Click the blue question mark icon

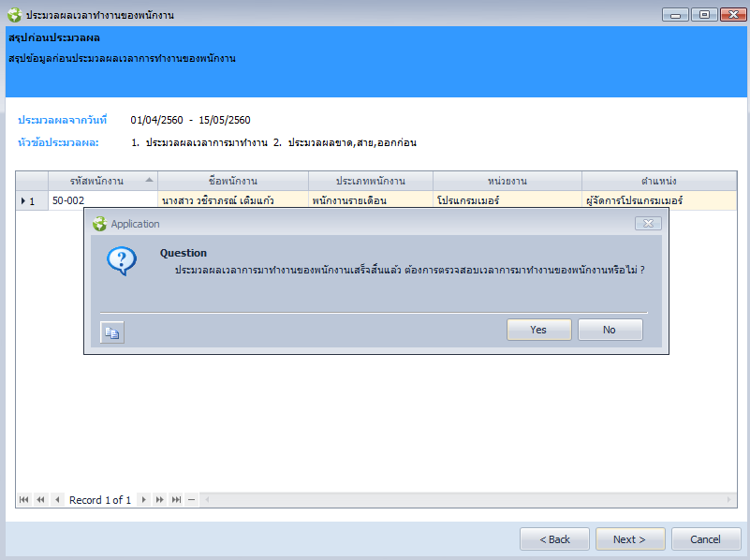click(122, 260)
